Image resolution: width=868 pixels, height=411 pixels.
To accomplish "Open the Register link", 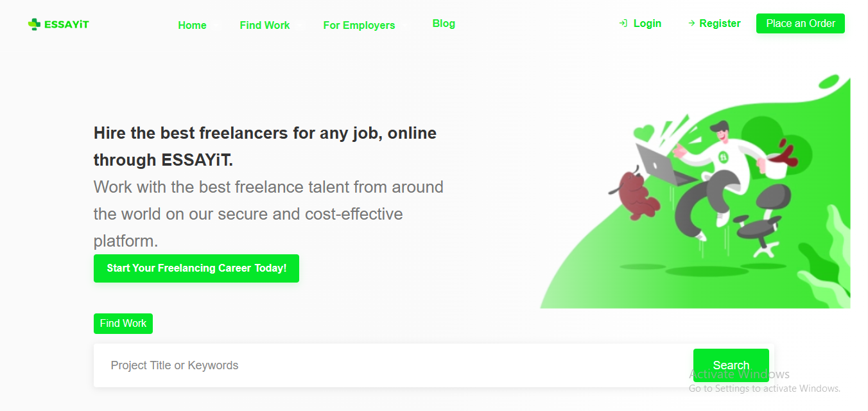I will click(x=720, y=24).
